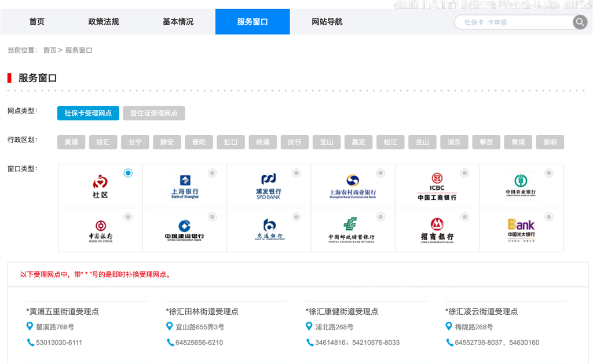593x364 pixels.
Task: Filter by 金山 district
Action: click(x=422, y=142)
